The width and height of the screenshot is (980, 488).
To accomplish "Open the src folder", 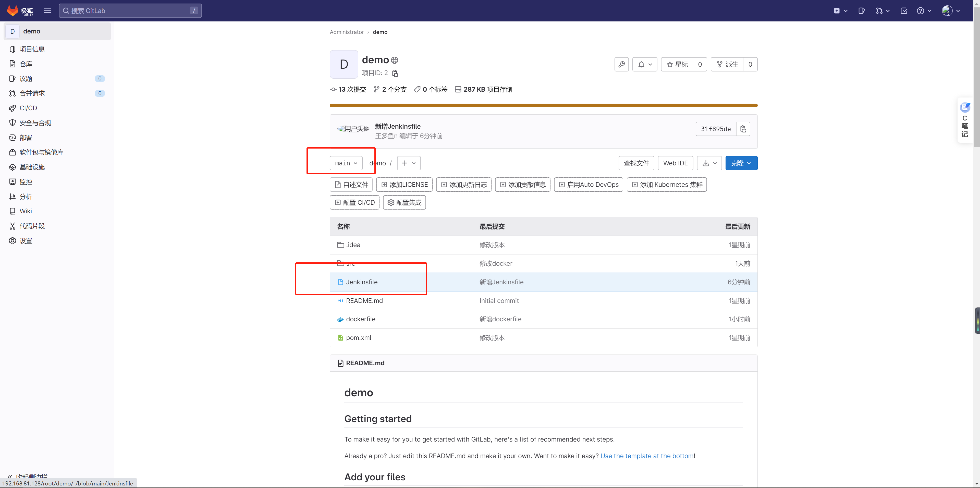I will pyautogui.click(x=350, y=264).
